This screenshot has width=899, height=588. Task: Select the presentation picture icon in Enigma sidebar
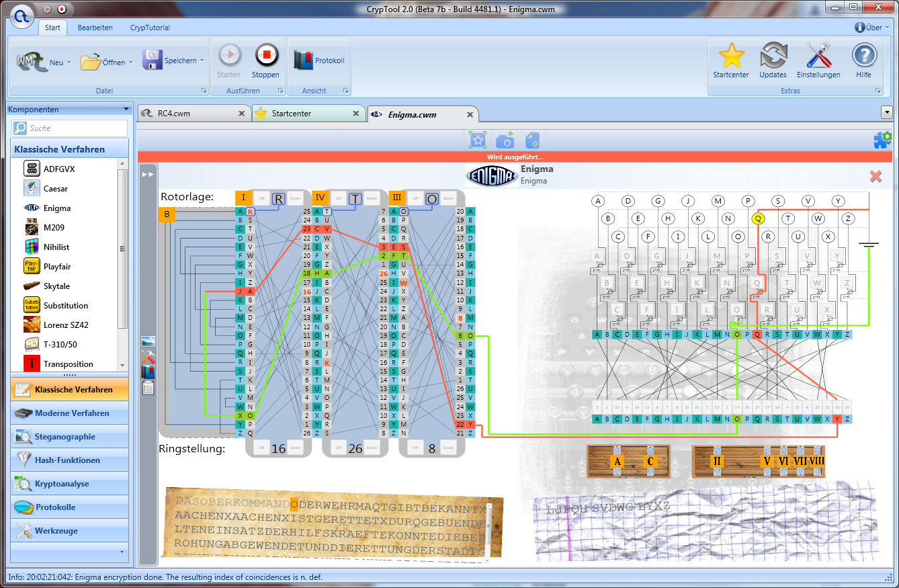tap(148, 342)
